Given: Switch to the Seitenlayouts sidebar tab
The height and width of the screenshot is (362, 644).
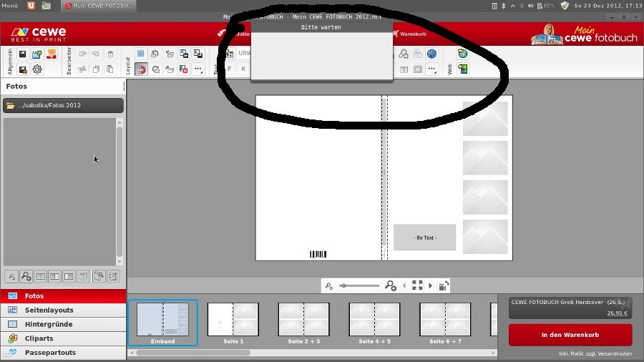Looking at the screenshot, I should coord(63,310).
